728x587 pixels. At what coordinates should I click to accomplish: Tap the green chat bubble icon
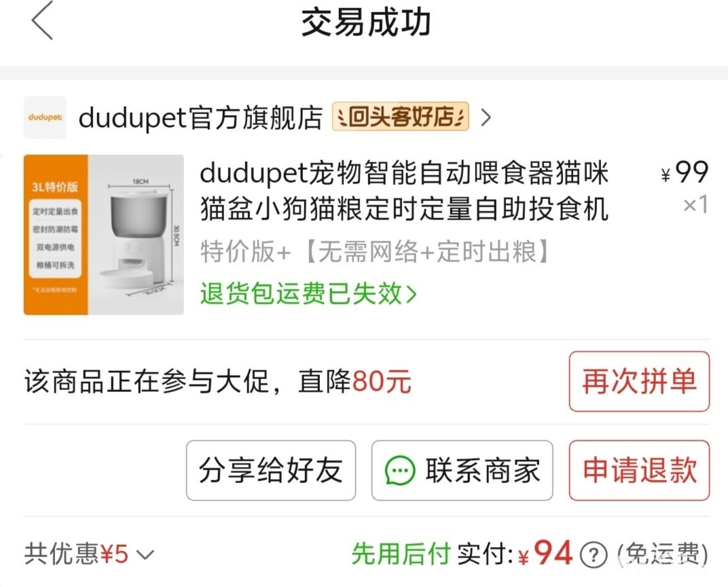click(399, 470)
